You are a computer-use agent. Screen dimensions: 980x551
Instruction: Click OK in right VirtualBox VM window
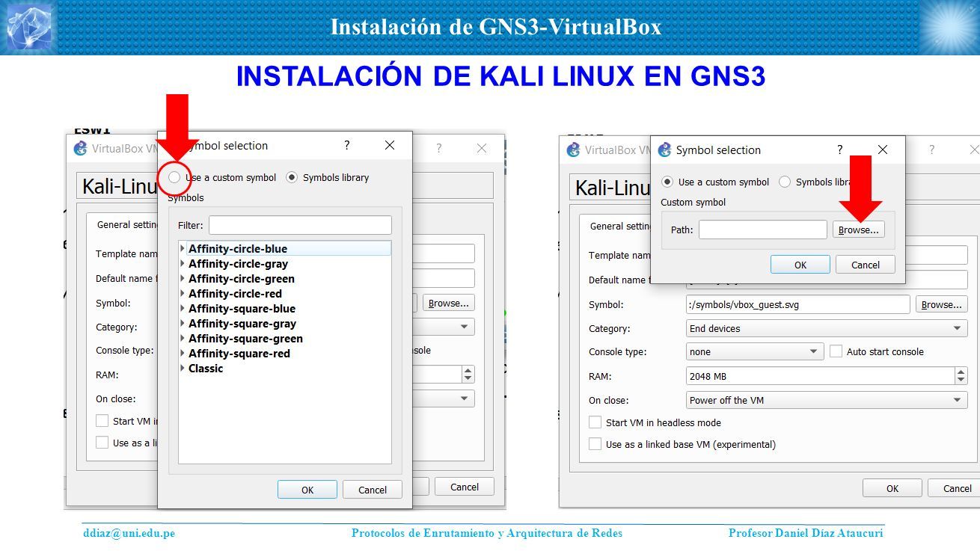click(892, 488)
